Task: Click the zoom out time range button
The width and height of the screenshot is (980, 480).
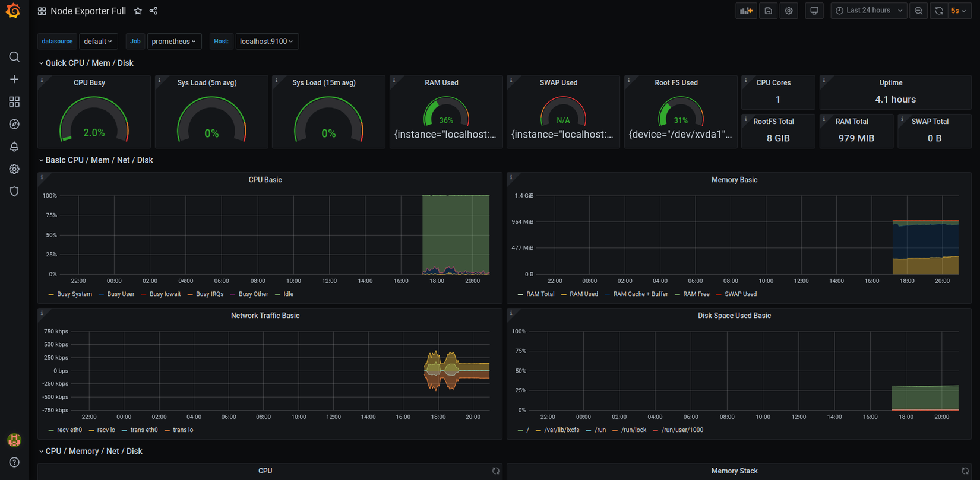Action: [918, 11]
